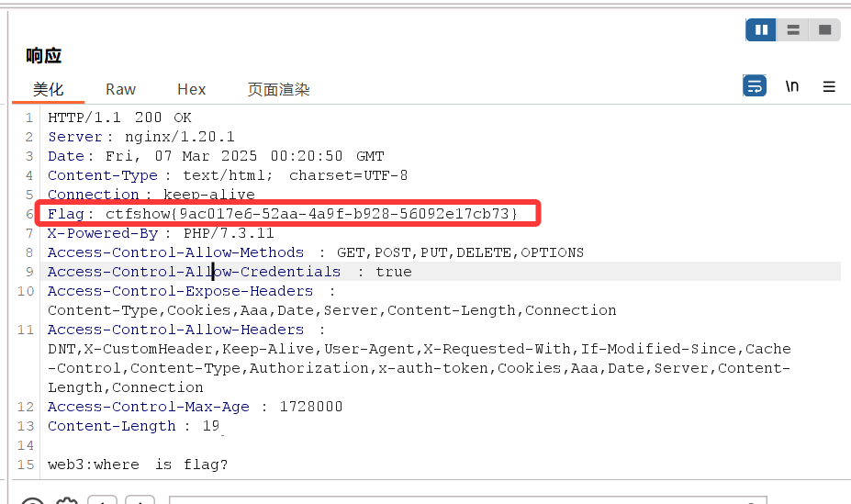Open the response hamburger options menu
The width and height of the screenshot is (851, 504).
click(829, 86)
